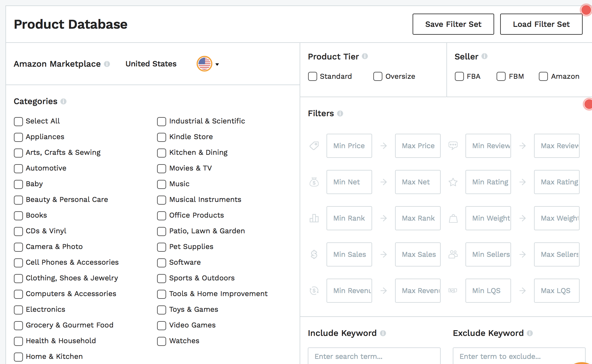Click the arrow between Min LQS and Max LQS

pos(523,291)
